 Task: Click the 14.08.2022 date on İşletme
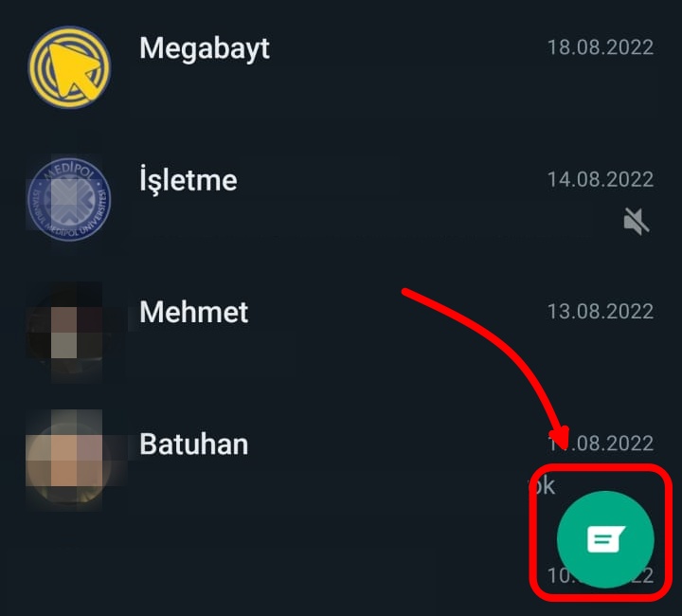pos(601,180)
